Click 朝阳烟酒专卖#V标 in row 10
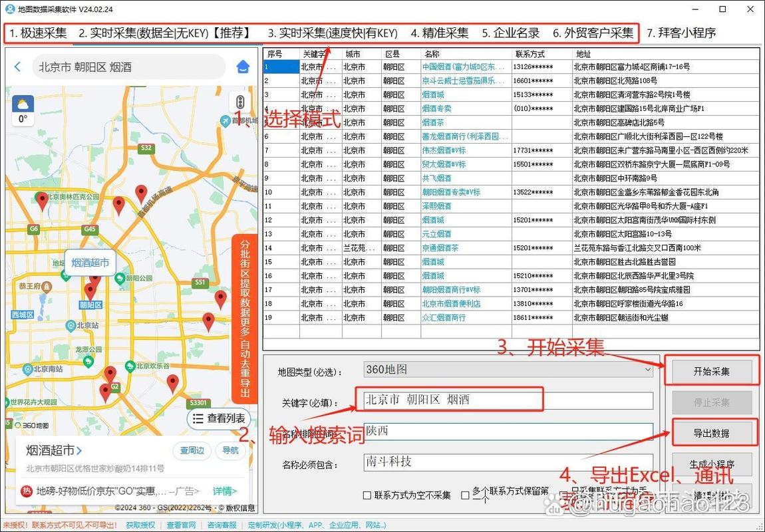 [451, 192]
